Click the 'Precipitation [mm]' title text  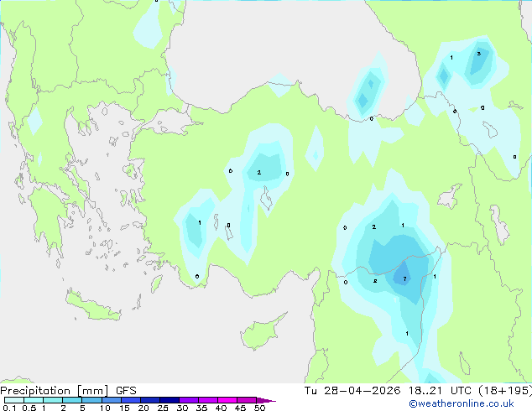point(55,391)
